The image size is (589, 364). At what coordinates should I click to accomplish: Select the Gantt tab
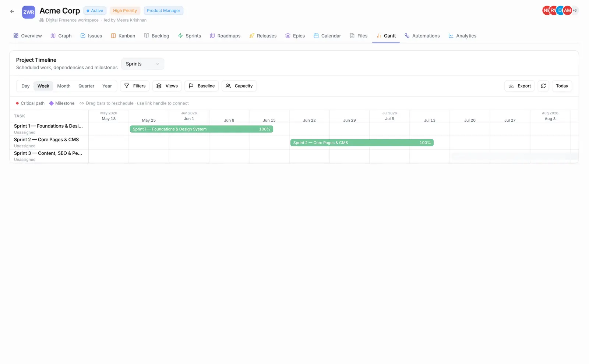[x=386, y=36]
